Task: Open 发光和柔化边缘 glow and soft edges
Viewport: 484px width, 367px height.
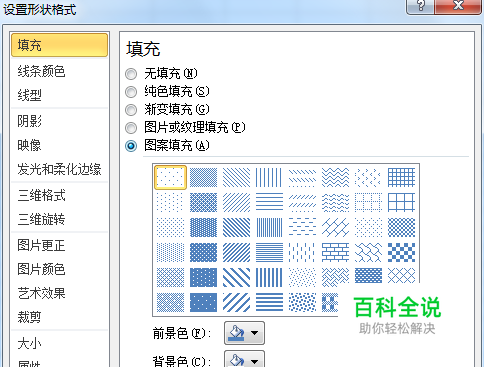Action: (60, 169)
